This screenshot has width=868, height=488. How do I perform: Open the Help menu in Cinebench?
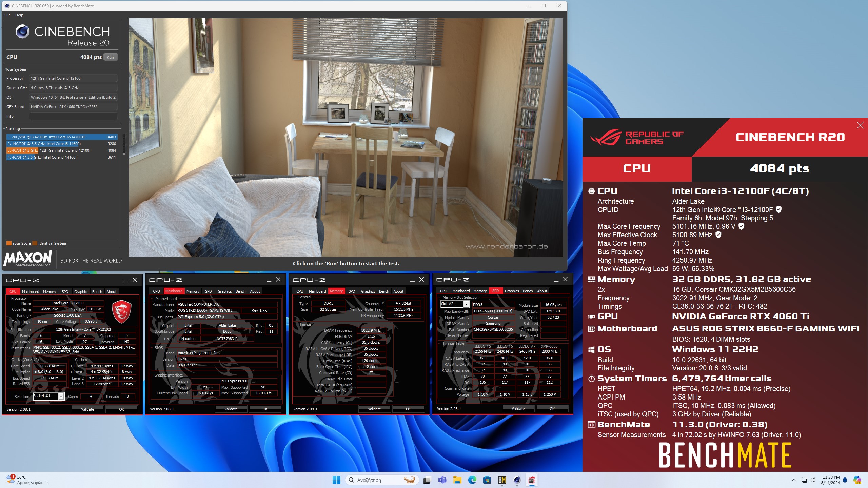tap(19, 15)
